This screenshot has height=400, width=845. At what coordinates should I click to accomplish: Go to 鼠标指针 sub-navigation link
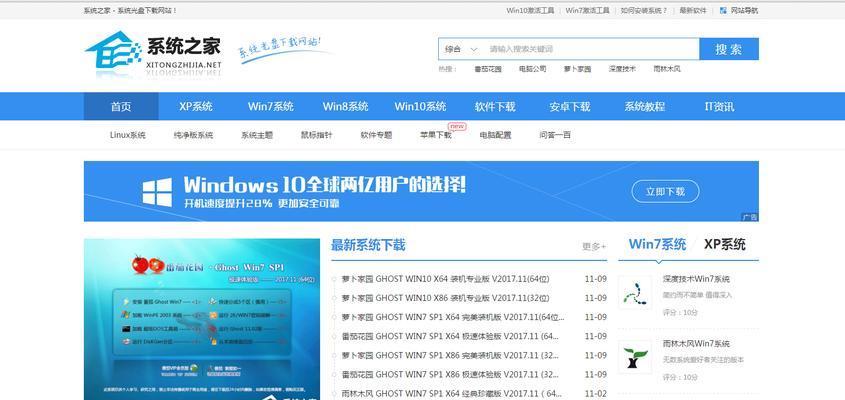point(316,135)
